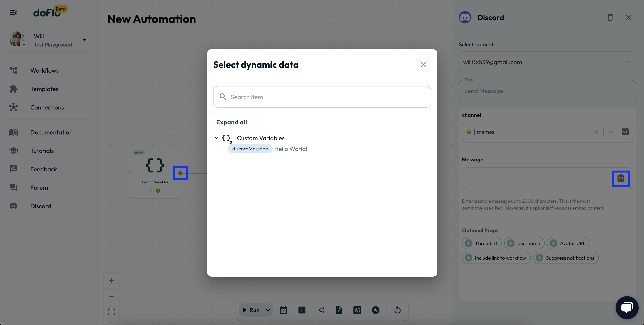Open the Will Test Playground workspace dropdown
This screenshot has width=644, height=325.
(x=84, y=40)
